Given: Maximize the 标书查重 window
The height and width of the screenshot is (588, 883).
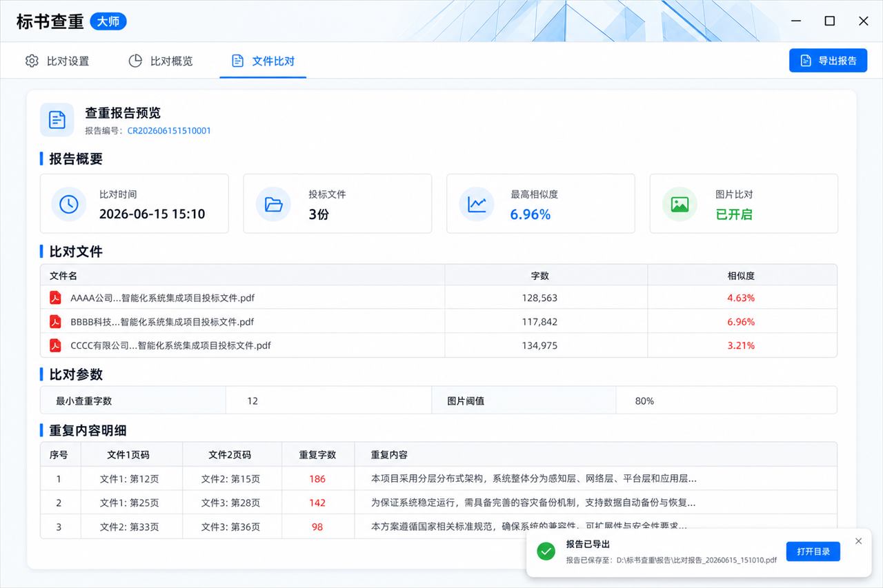Looking at the screenshot, I should pos(830,21).
